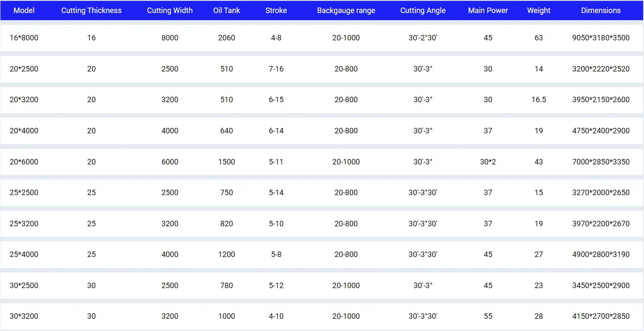Screen dimensions: 644x331
Task: Click the 16.5 weight value for 20*3200
Action: pyautogui.click(x=539, y=100)
